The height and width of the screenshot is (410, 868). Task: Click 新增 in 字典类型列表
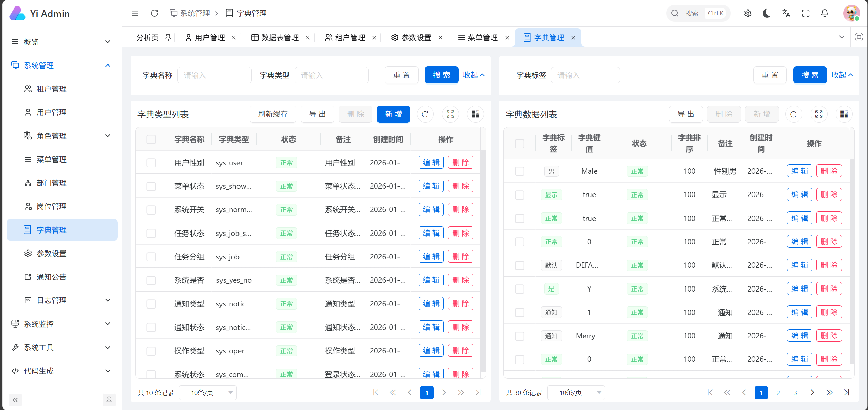(393, 114)
